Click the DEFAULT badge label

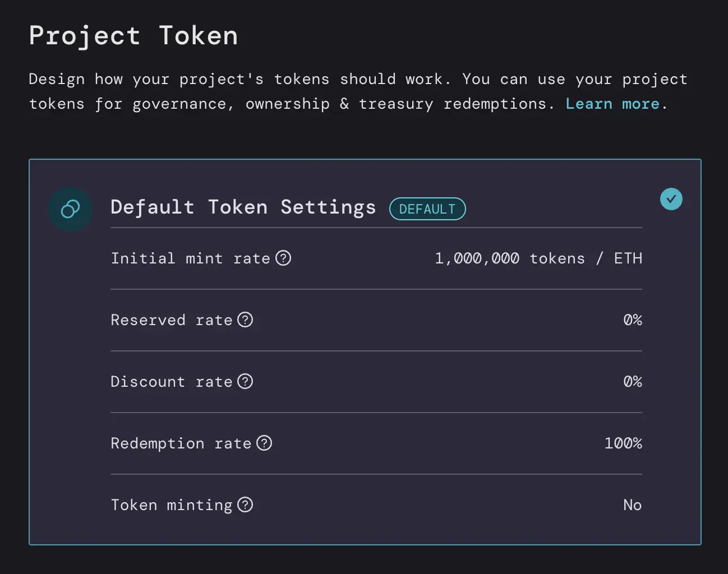point(427,209)
